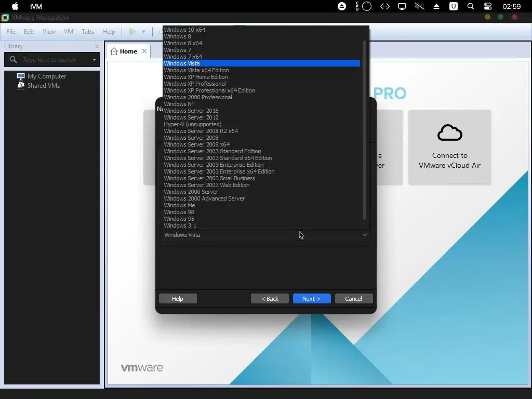The height and width of the screenshot is (399, 532).
Task: Choose Windows 10 x64 from the list
Action: pyautogui.click(x=262, y=30)
